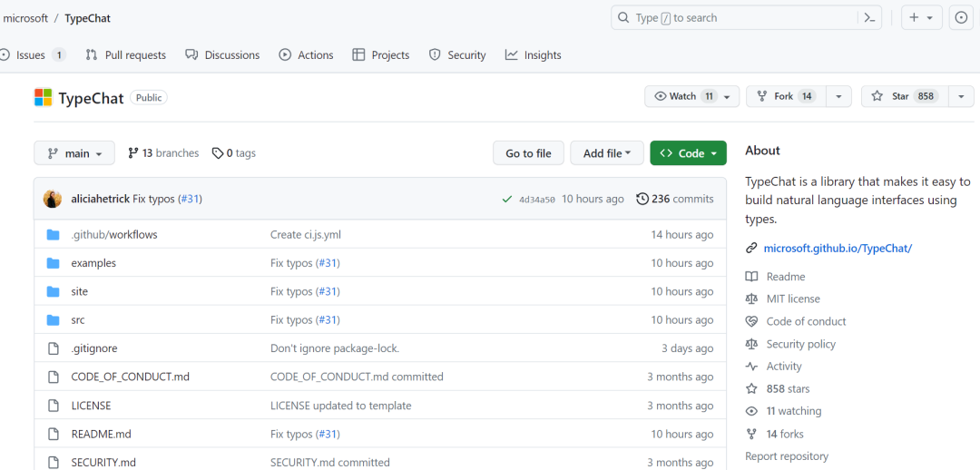Open the Actions tab
This screenshot has width=980, height=470.
tap(307, 55)
